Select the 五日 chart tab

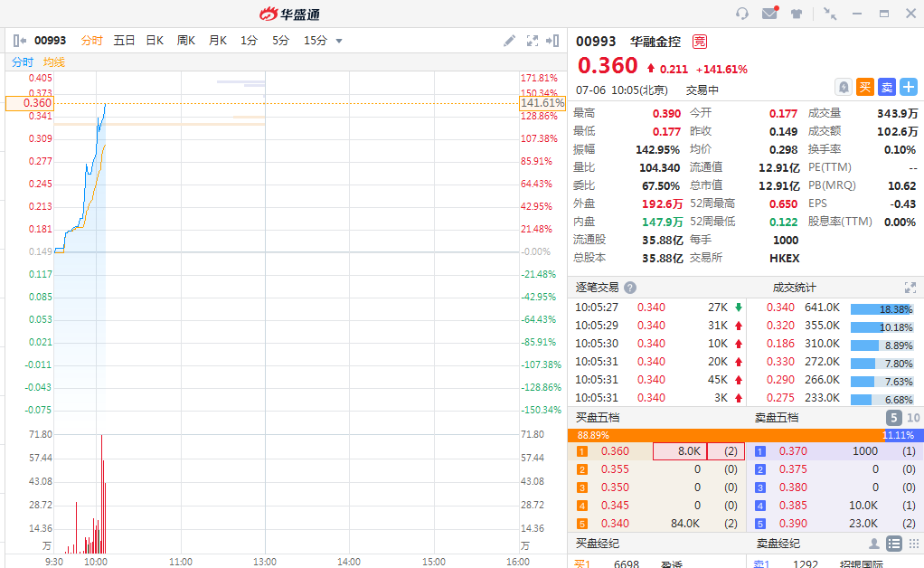pos(124,41)
